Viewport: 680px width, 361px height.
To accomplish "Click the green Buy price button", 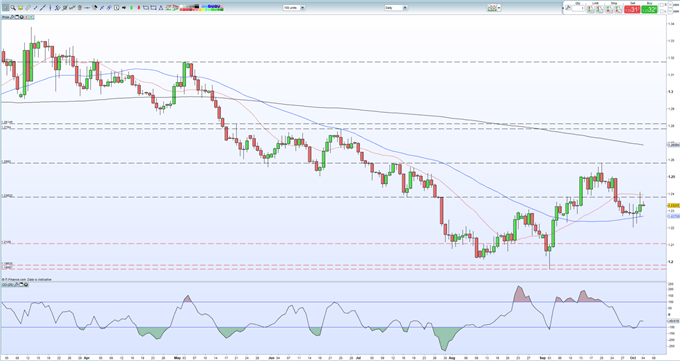I will [649, 9].
